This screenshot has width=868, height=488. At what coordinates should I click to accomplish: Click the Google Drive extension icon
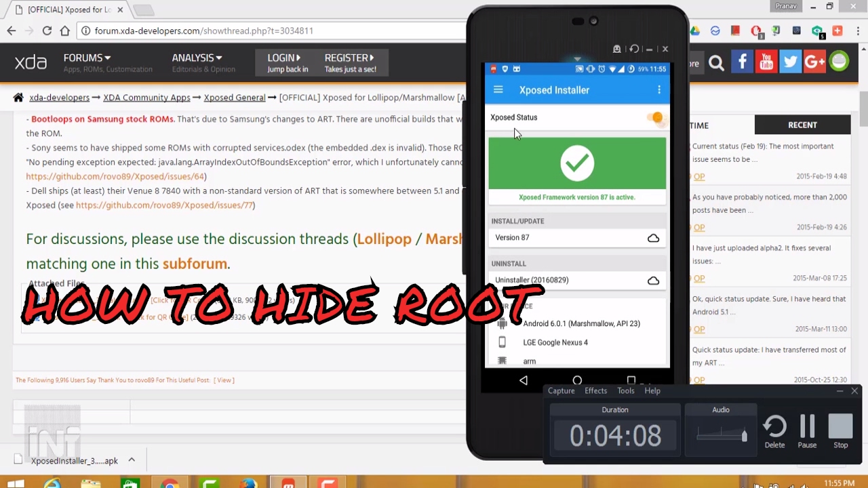click(x=695, y=30)
